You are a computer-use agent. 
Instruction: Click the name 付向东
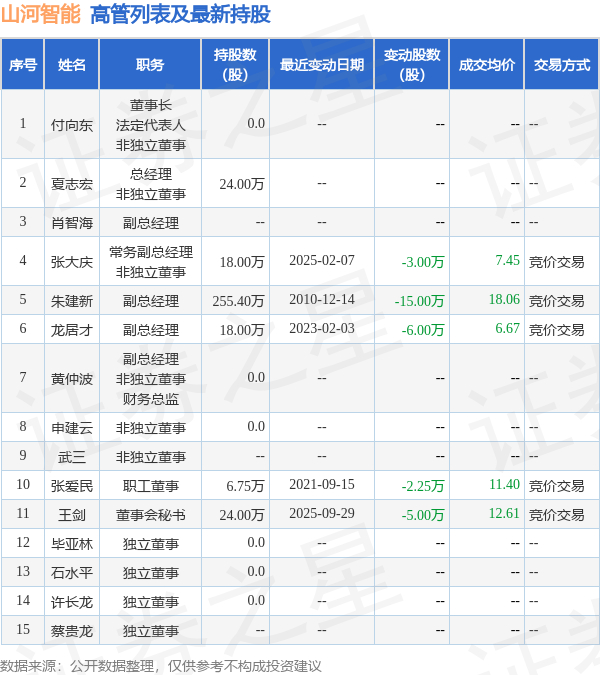tap(72, 125)
